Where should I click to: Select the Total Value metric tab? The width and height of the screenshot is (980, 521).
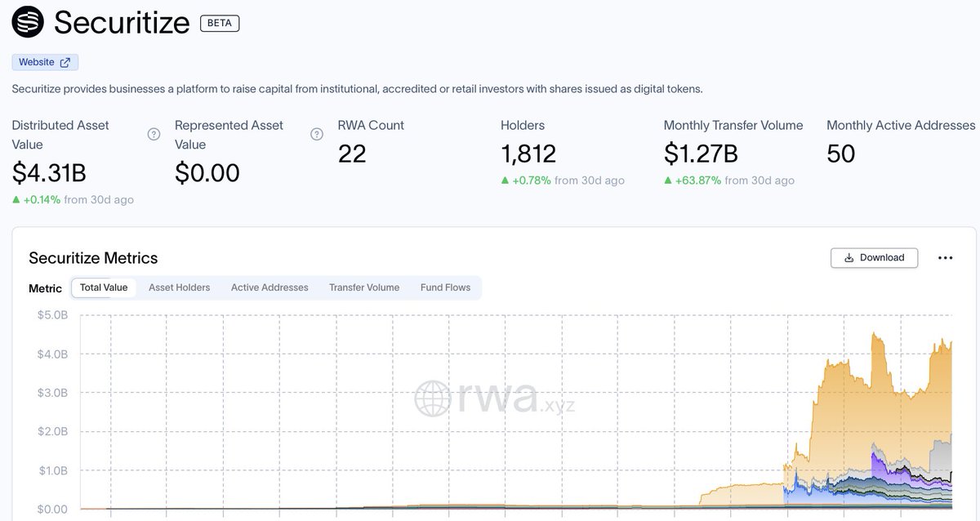(104, 287)
